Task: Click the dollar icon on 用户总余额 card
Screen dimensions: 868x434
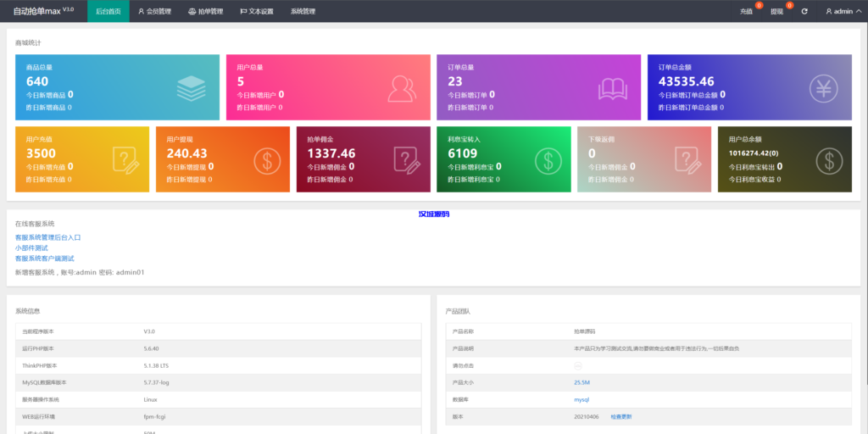Action: [x=829, y=160]
